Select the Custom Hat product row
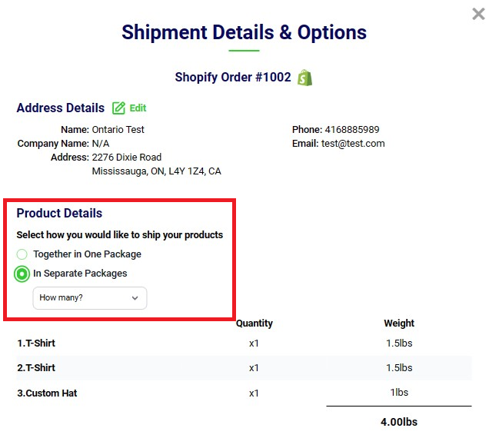 tap(47, 393)
